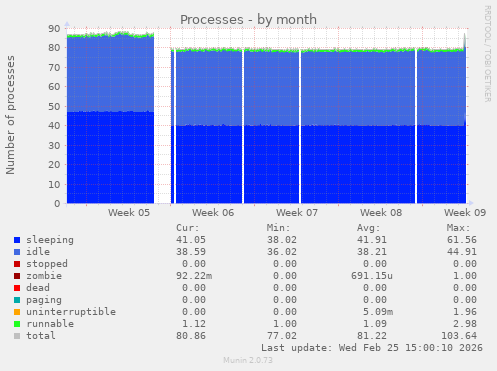The image size is (497, 371).
Task: Click zombie max value 1.00
Action: 465,276
